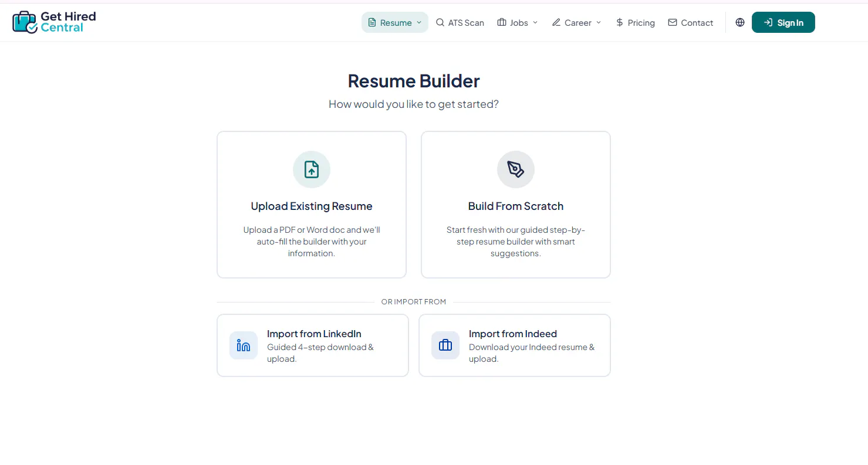
Task: Click the pencil icon beside Career
Action: click(556, 22)
